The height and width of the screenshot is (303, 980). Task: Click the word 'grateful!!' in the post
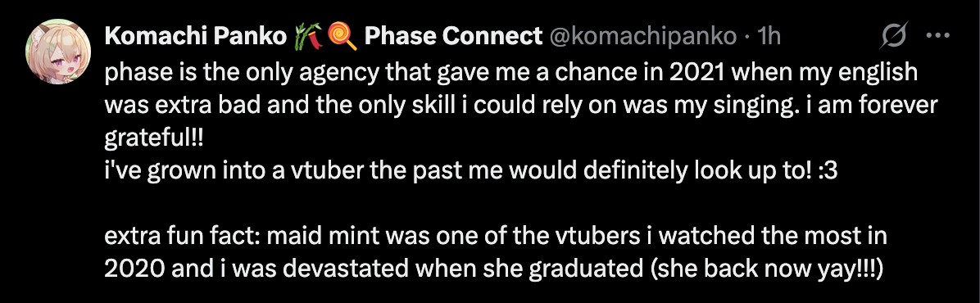154,138
